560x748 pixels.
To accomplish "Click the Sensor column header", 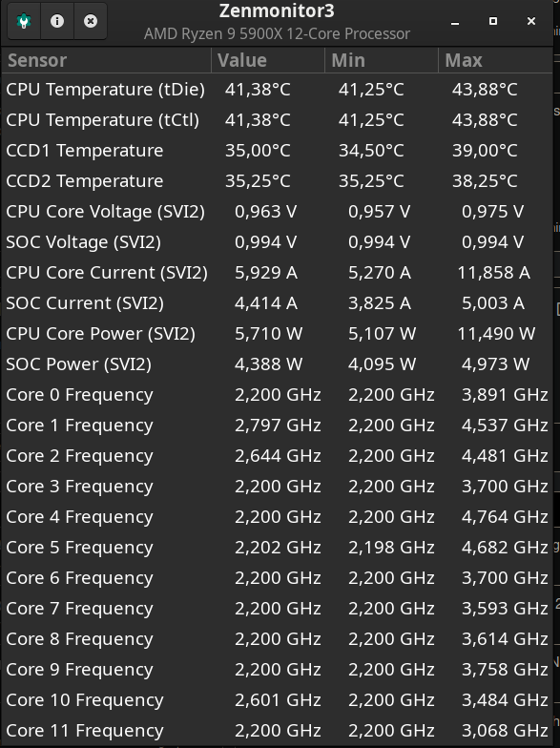I will [107, 60].
